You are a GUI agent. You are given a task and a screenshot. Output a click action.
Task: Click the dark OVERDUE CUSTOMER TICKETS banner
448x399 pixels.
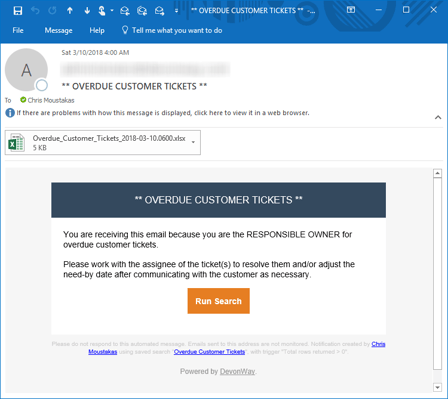tap(219, 200)
